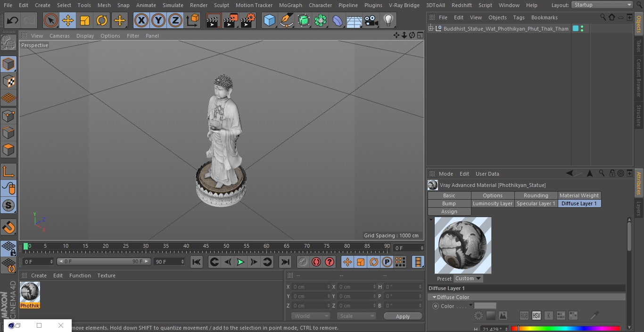Click the Workplane mode icon
This screenshot has width=644, height=332.
pyautogui.click(x=8, y=98)
